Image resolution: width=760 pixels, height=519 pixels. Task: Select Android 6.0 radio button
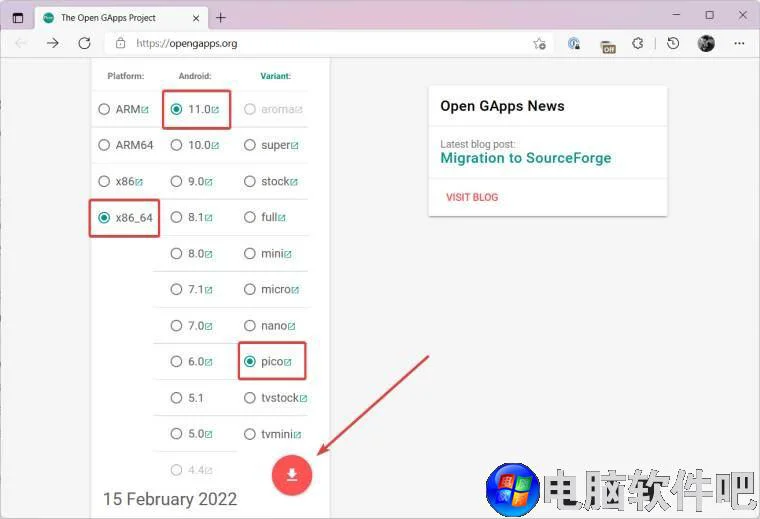(176, 362)
